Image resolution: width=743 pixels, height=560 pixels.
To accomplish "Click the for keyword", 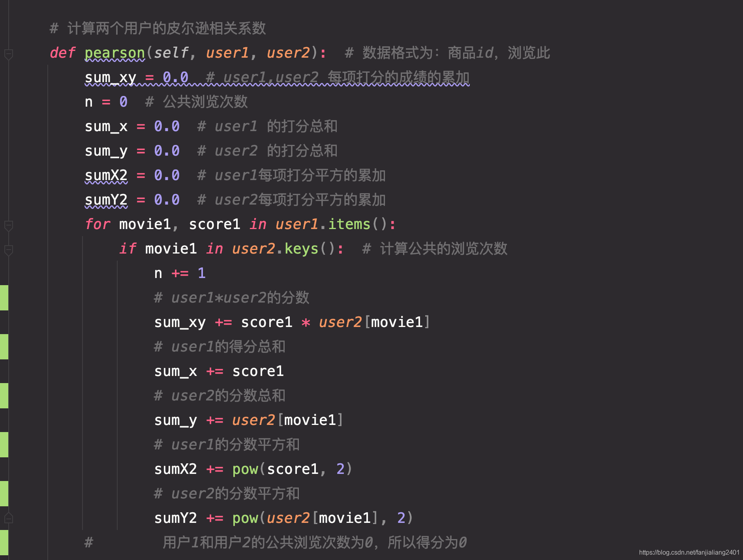I will coord(98,224).
